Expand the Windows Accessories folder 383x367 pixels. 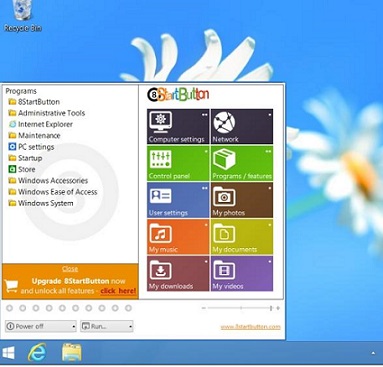48,181
